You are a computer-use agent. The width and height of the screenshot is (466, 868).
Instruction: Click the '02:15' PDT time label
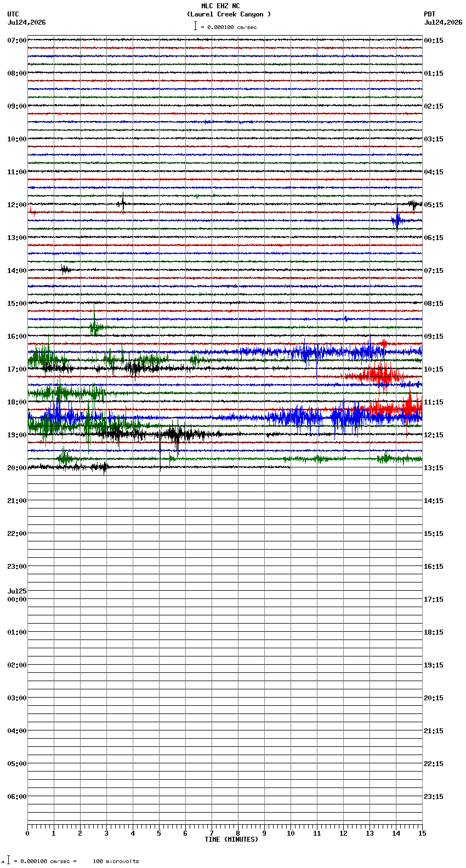click(x=434, y=106)
